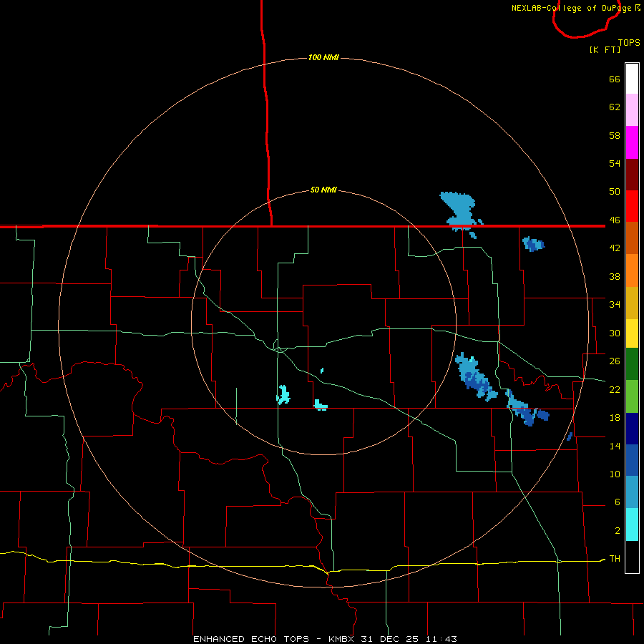Select the cyan legend swatch beside 2
The height and width of the screenshot is (644, 644).
tap(632, 525)
